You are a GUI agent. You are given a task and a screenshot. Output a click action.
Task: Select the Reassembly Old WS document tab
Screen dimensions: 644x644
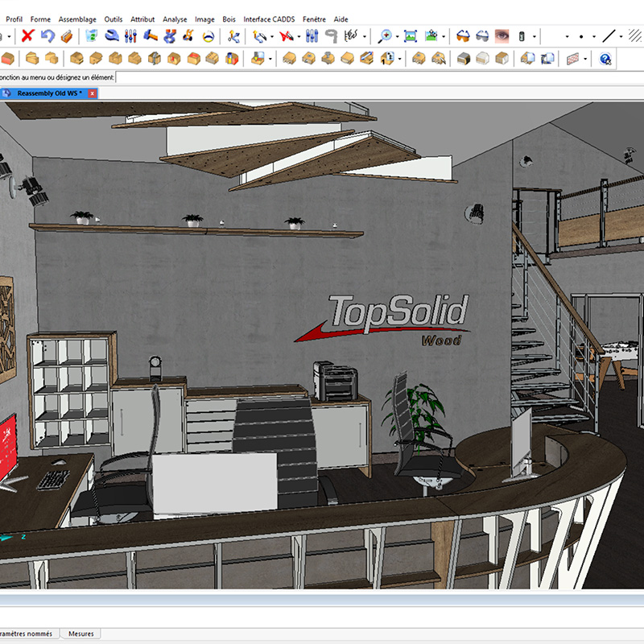49,93
